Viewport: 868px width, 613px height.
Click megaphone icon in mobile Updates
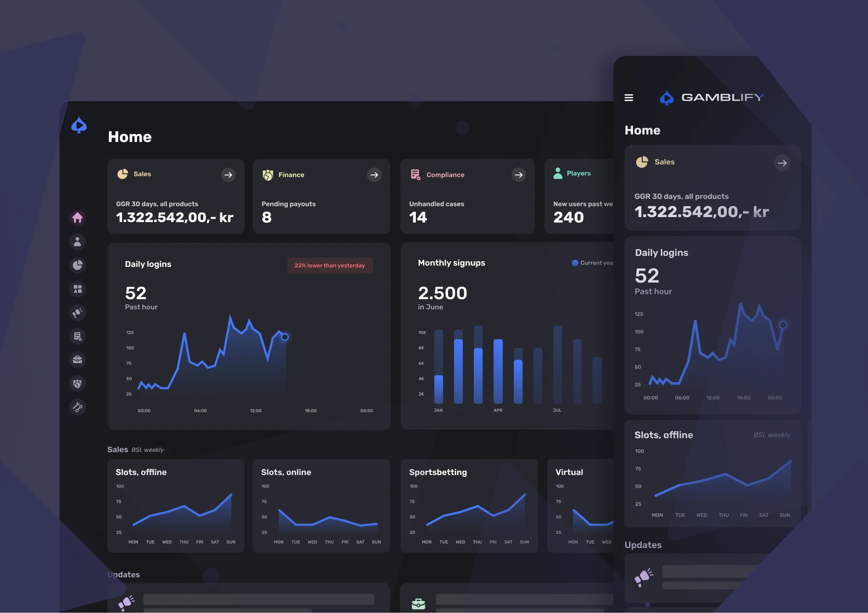click(x=644, y=577)
